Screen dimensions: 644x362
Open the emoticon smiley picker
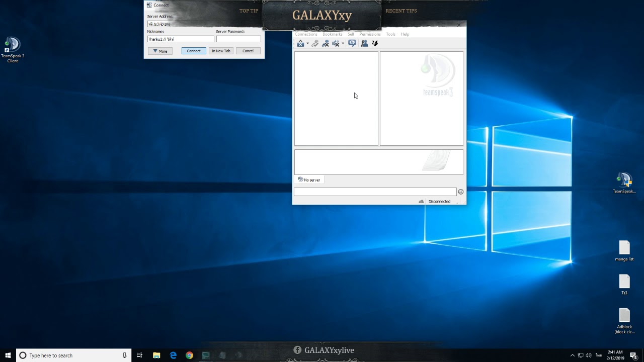coord(460,192)
